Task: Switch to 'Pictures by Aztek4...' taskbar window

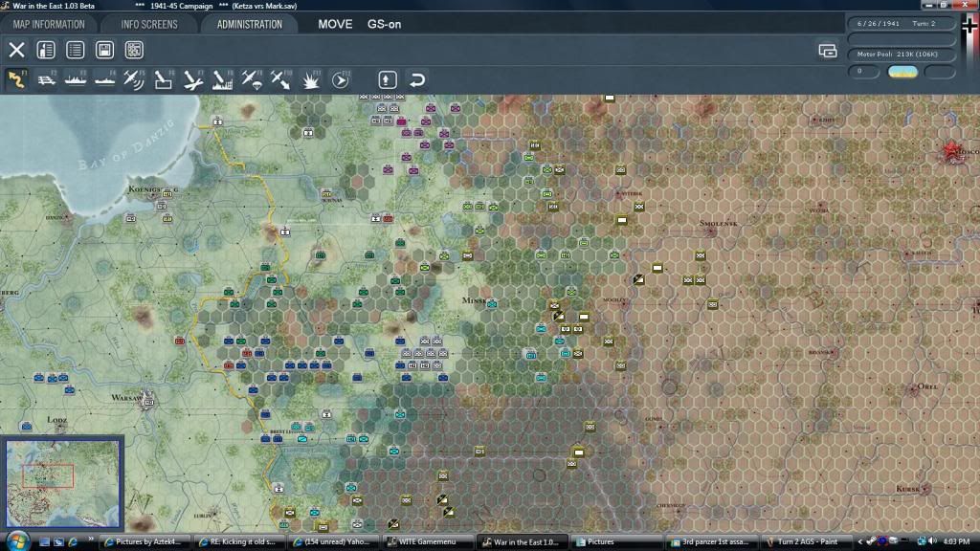Action: [x=144, y=541]
